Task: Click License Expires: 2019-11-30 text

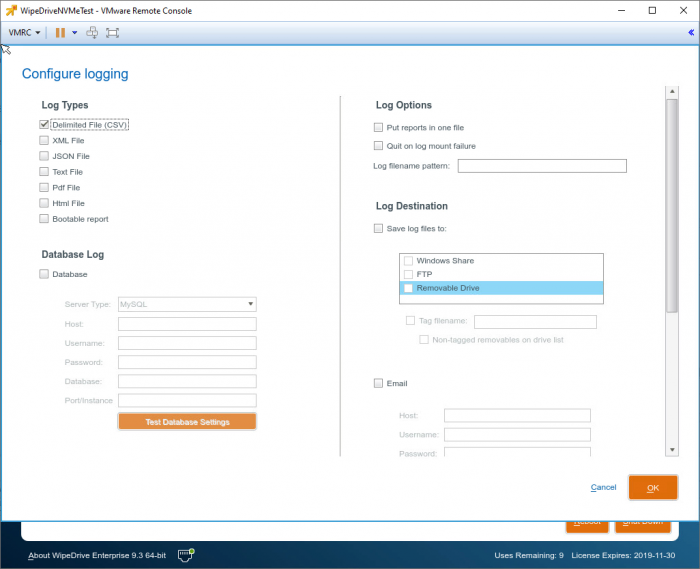Action: coord(623,555)
